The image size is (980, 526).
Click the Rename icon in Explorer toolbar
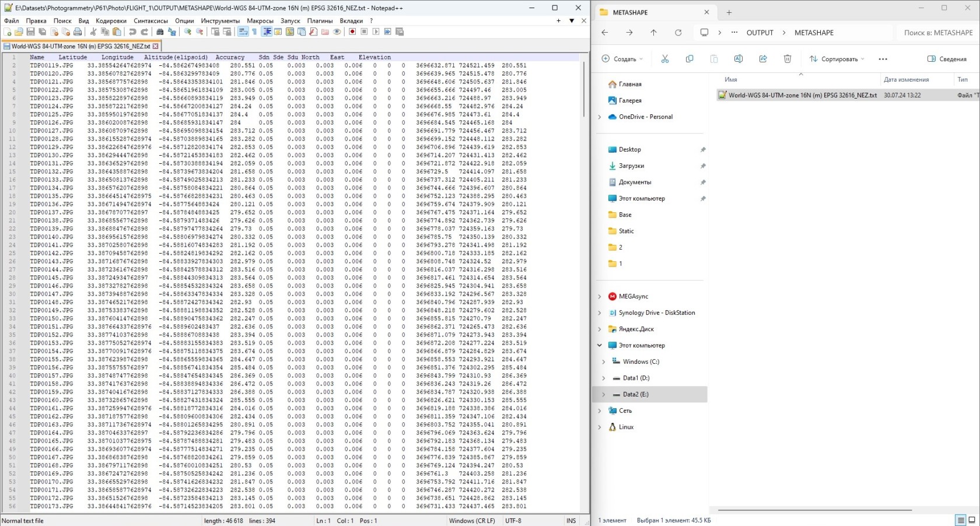[x=738, y=59]
